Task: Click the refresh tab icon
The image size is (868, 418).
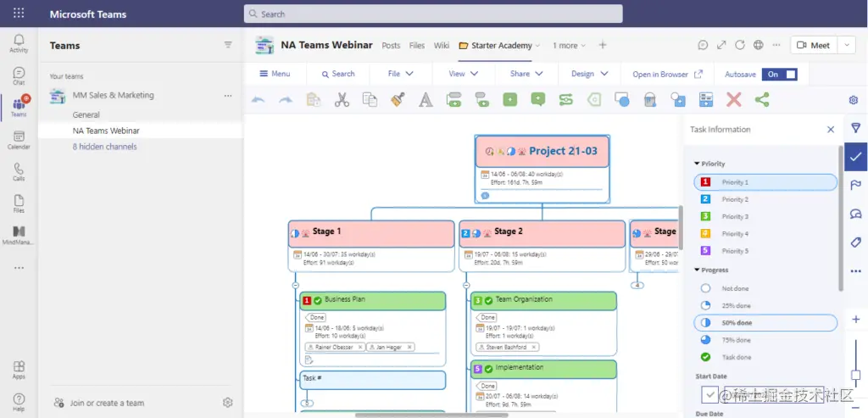Action: [739, 46]
